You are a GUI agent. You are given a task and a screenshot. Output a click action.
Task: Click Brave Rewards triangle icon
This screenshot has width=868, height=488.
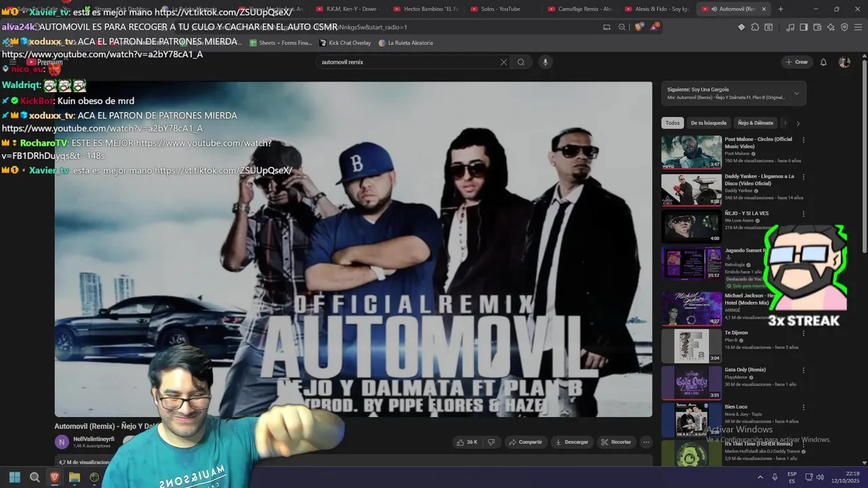coord(654,27)
